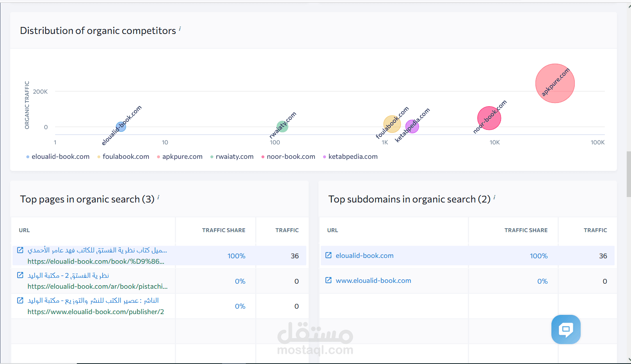631x364 pixels.
Task: Open external link icon for pistachio book page
Action: tap(20, 275)
